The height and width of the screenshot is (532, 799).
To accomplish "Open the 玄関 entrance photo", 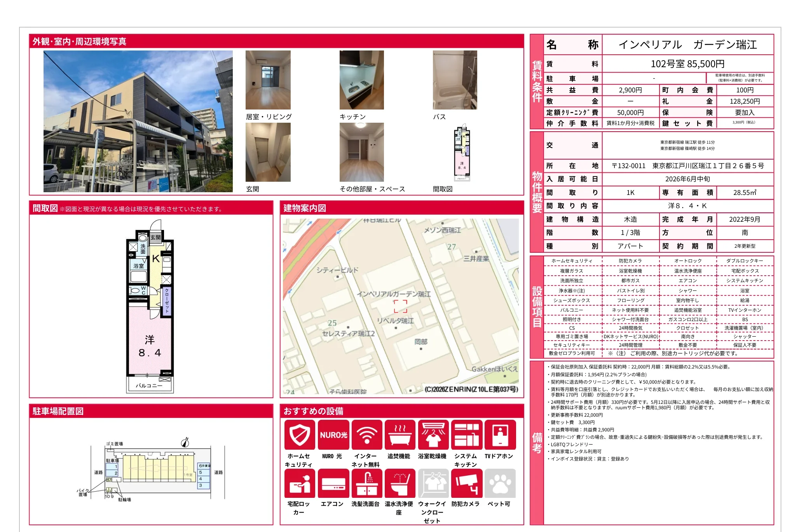I will point(268,152).
